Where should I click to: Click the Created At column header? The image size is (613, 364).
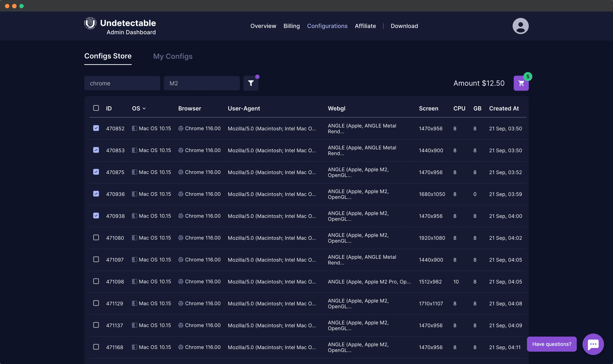504,109
